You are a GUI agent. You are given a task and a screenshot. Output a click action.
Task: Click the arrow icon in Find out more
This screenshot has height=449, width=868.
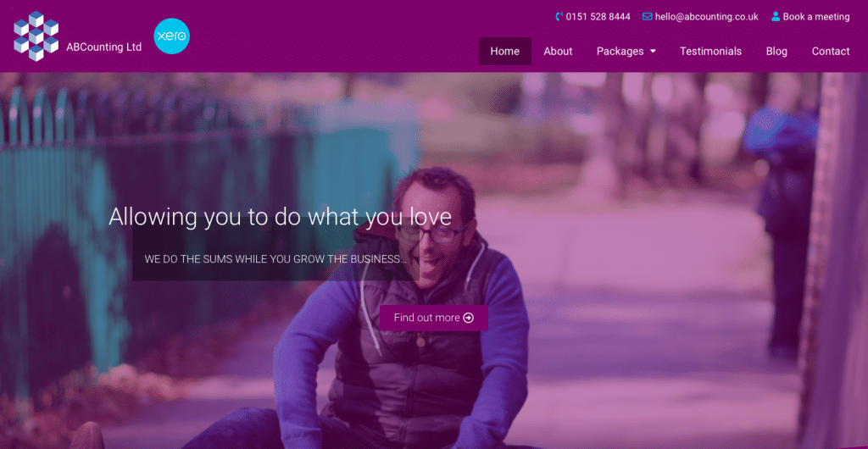click(x=468, y=318)
